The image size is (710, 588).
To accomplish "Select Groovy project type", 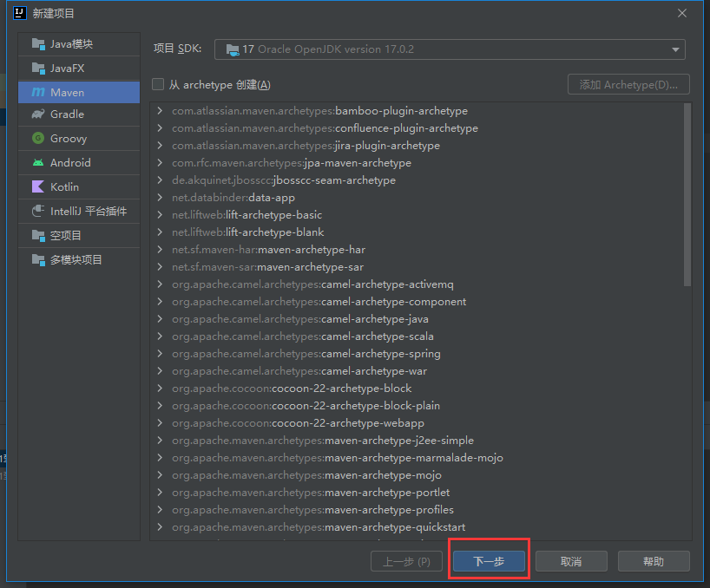I will coord(79,138).
